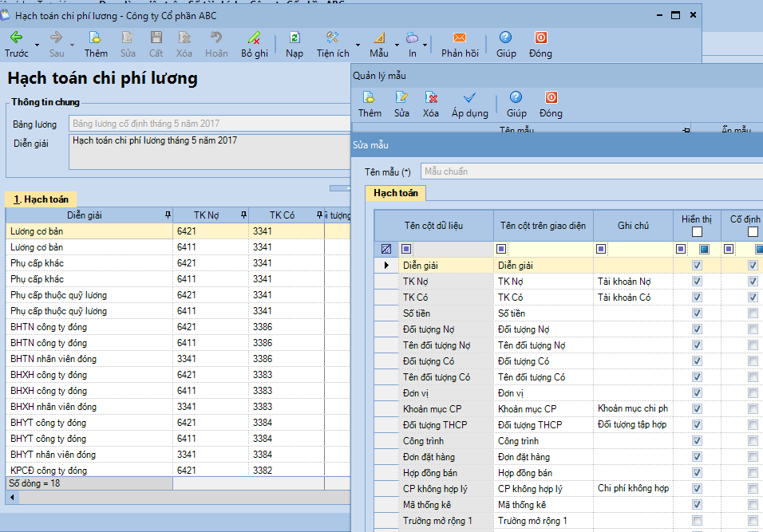Viewport: 763px width, 532px height.
Task: Click Xóa delete icon in main toolbar
Action: (184, 37)
